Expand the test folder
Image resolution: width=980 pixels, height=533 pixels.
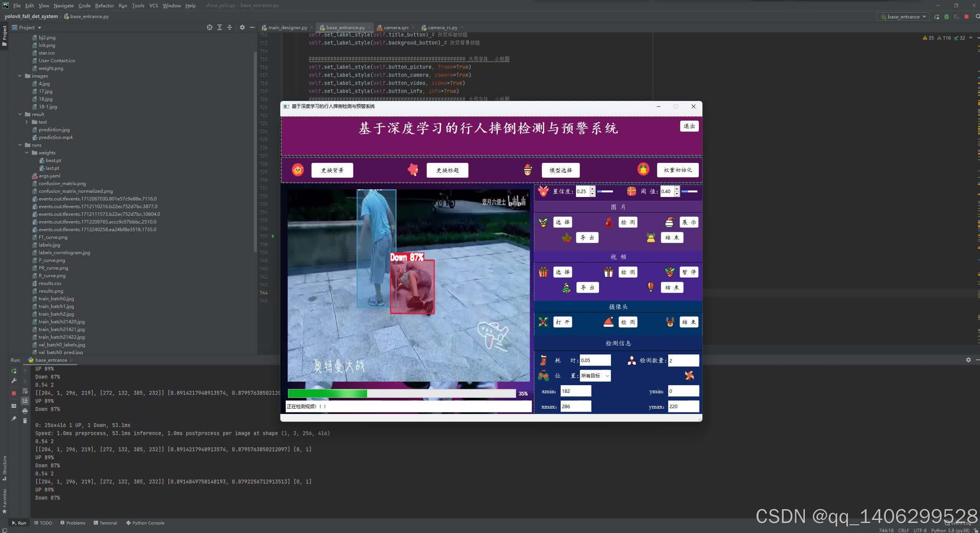coord(26,122)
